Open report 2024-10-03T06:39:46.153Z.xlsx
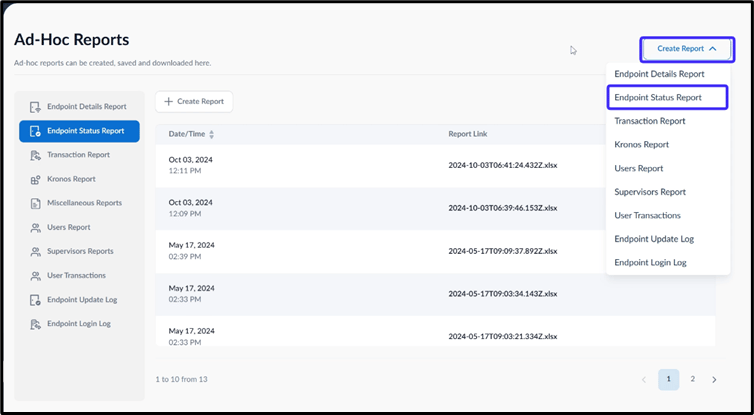The image size is (754, 415). point(503,208)
